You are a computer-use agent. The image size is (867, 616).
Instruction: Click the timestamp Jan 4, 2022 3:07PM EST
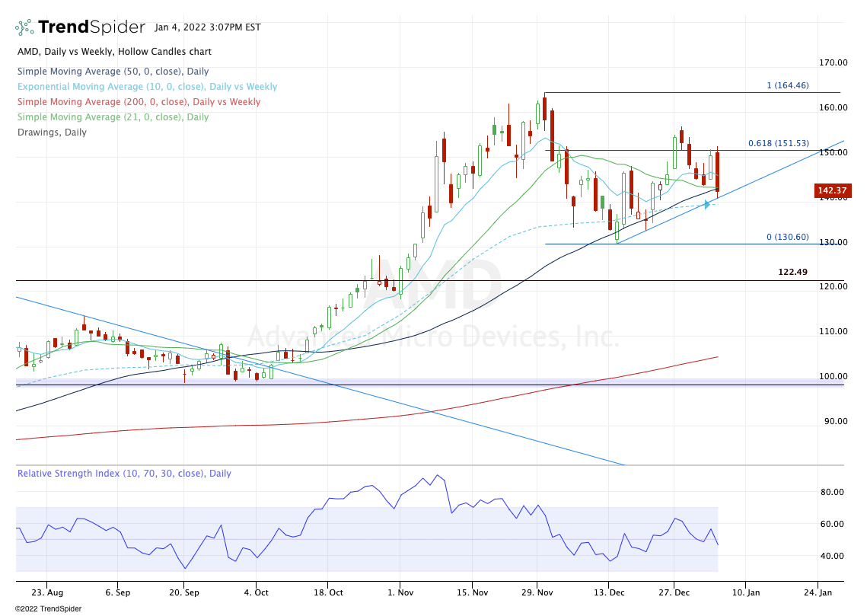pyautogui.click(x=207, y=27)
